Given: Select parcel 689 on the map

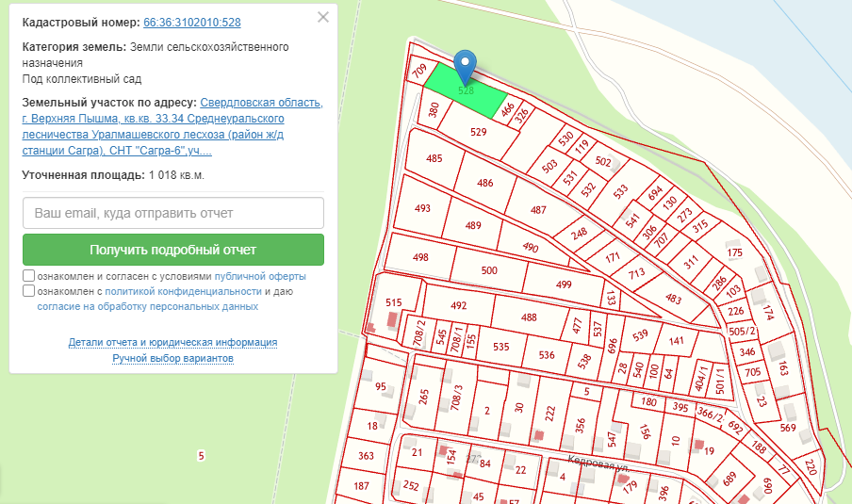Looking at the screenshot, I should (x=729, y=478).
